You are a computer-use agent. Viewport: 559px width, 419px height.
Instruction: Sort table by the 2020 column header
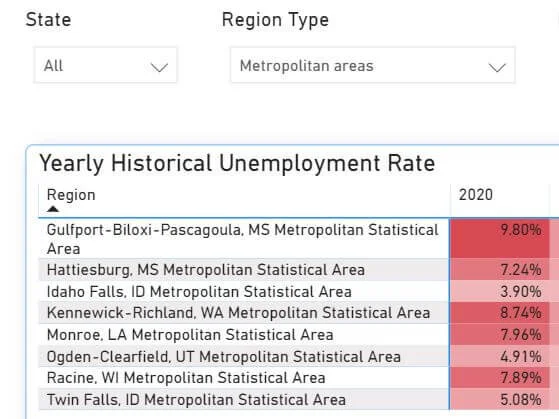pos(476,195)
